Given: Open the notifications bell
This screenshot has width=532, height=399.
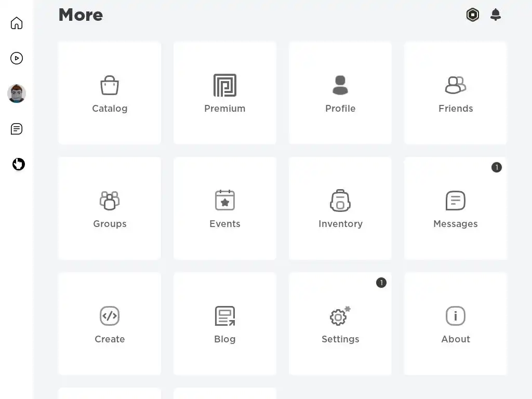Looking at the screenshot, I should [496, 15].
